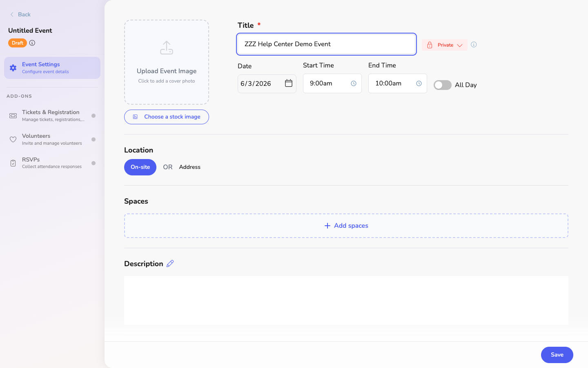Click the Location section heading
The height and width of the screenshot is (368, 588).
[139, 150]
